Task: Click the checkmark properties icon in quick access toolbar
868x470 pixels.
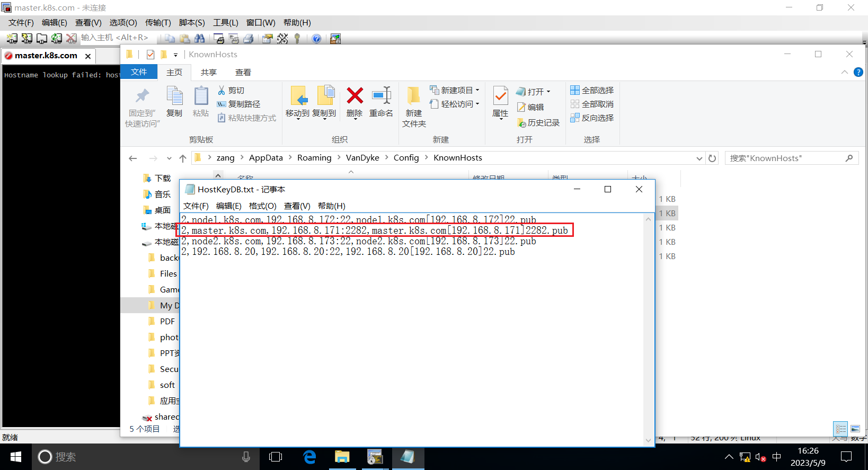Action: pos(150,55)
